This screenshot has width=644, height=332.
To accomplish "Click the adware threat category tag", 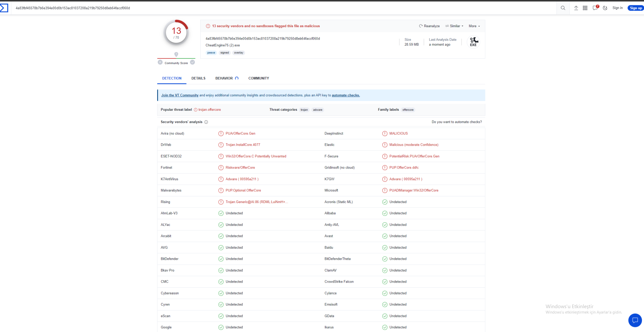I will pyautogui.click(x=318, y=110).
